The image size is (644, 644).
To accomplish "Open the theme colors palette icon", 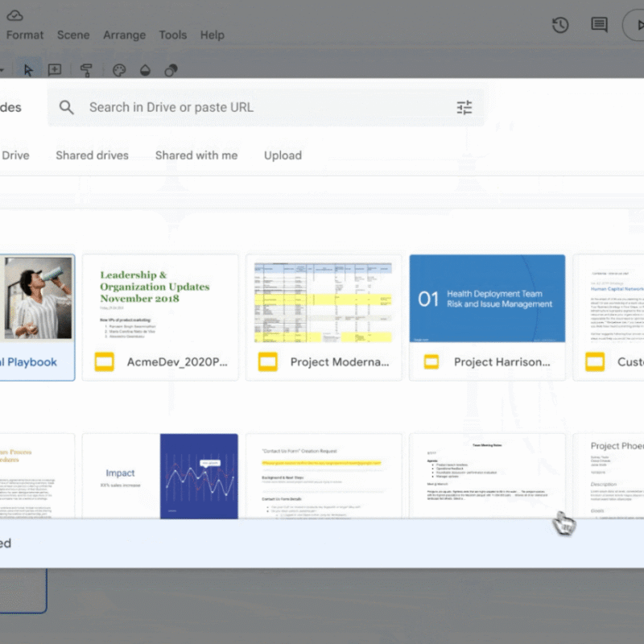I will (x=118, y=70).
